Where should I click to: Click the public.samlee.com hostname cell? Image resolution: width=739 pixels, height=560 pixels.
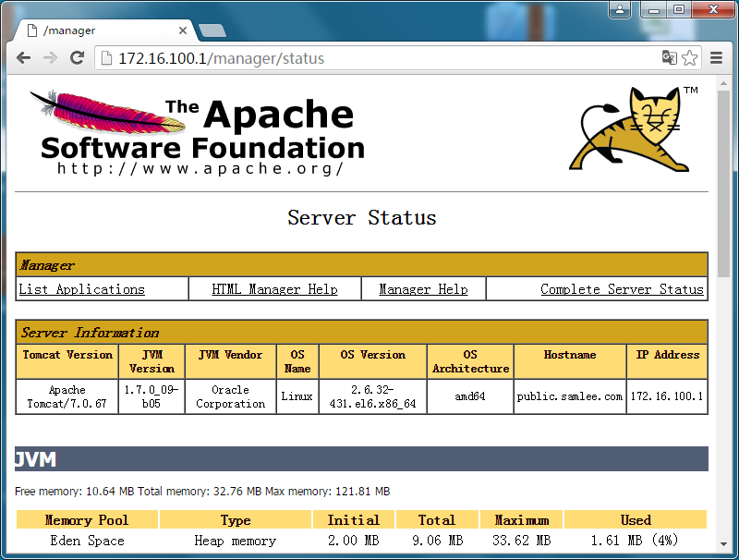[x=570, y=396]
